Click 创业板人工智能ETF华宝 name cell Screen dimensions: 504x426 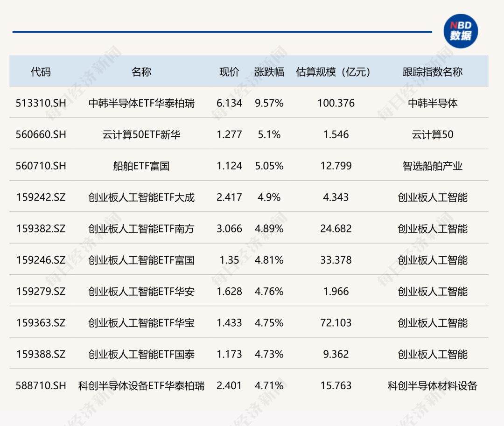click(x=141, y=322)
